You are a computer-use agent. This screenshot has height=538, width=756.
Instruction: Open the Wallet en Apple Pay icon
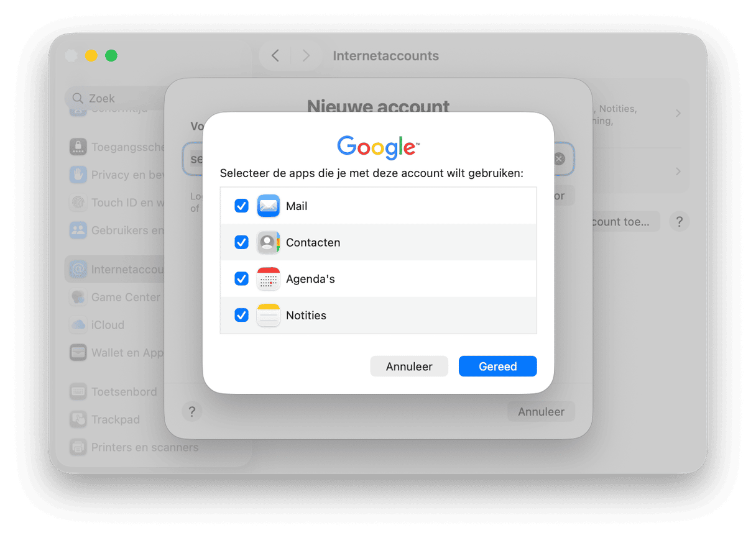(78, 352)
